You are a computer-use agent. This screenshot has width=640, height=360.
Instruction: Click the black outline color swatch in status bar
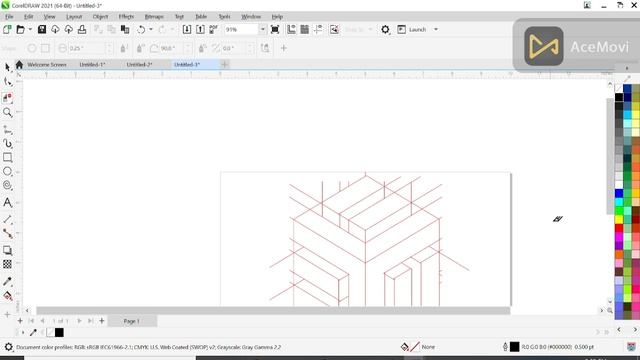(x=514, y=347)
